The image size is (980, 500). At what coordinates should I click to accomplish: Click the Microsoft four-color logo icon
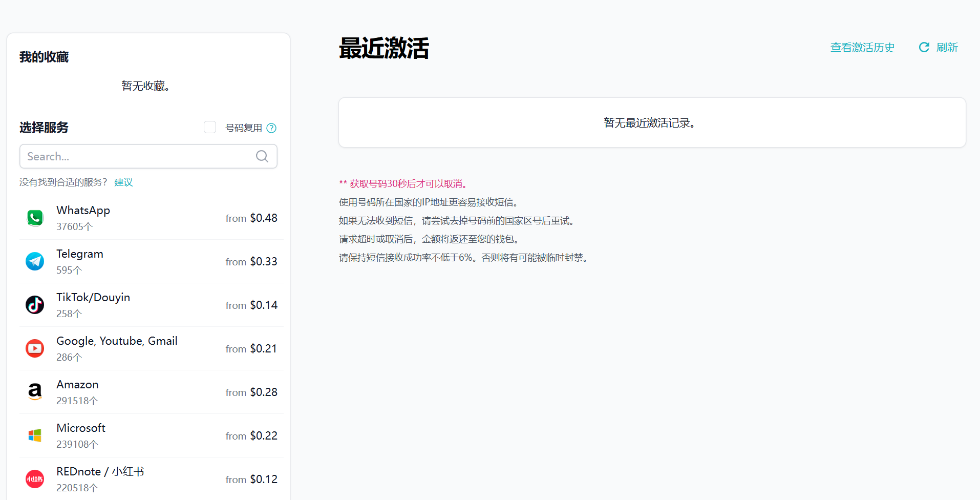pos(35,435)
